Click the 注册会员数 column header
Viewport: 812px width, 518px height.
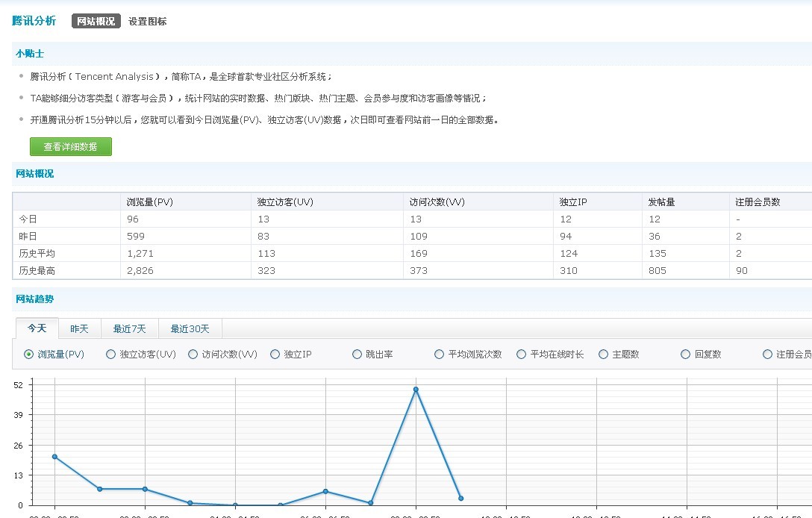(758, 202)
